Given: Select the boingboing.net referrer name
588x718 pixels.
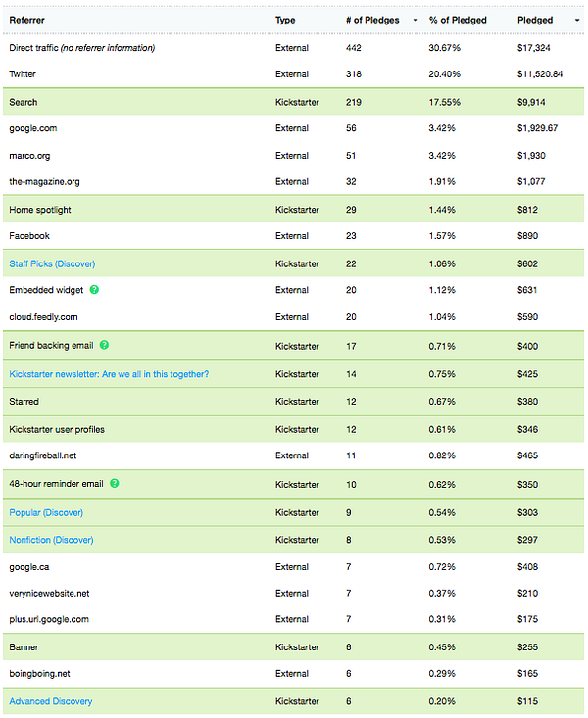Looking at the screenshot, I should pyautogui.click(x=39, y=674).
